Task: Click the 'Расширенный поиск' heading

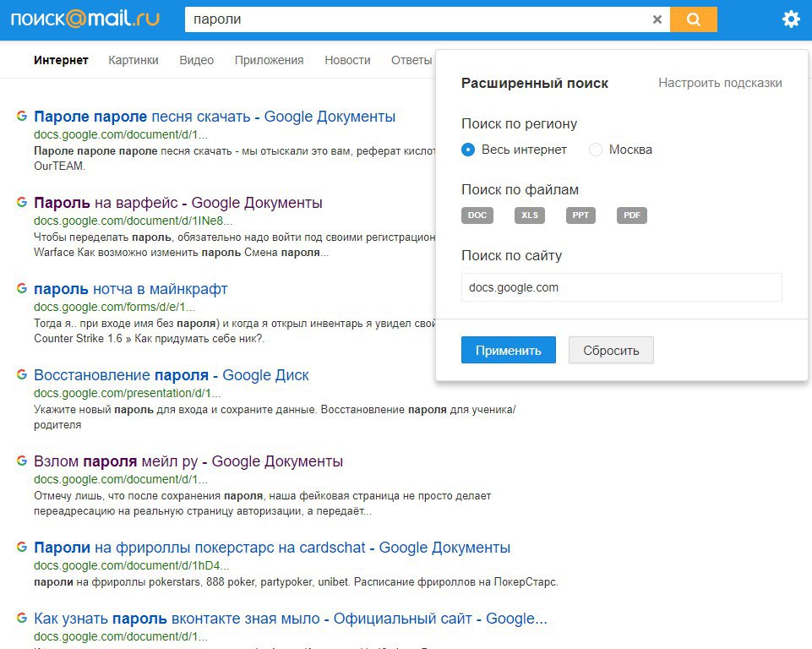Action: (x=534, y=84)
